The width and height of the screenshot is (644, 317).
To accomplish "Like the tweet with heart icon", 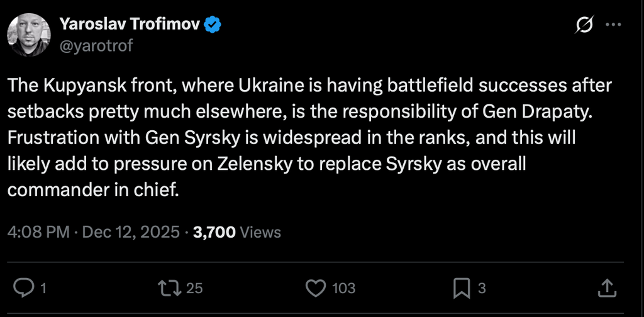I will pos(314,288).
